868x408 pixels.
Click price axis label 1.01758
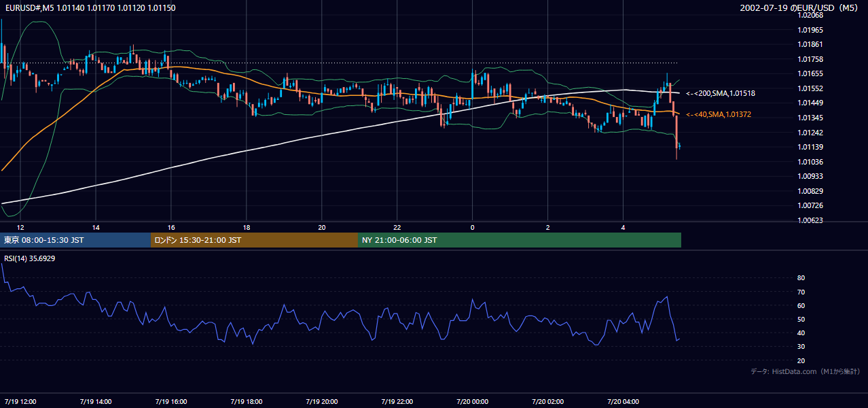pyautogui.click(x=810, y=59)
